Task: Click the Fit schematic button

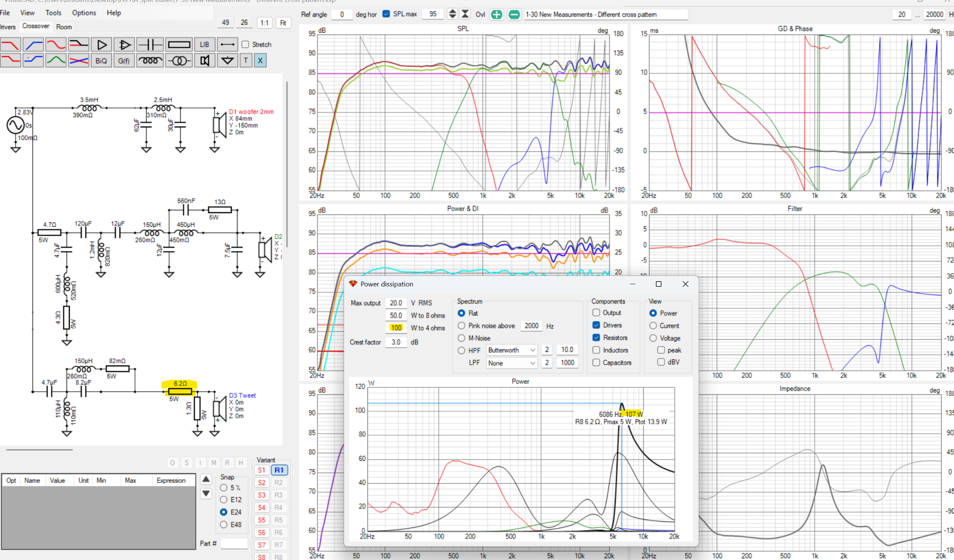Action: pos(283,23)
